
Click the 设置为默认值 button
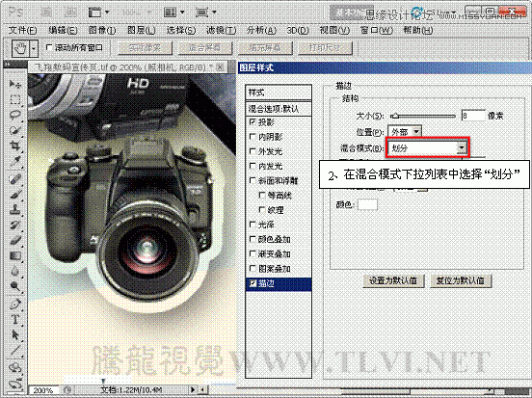(393, 280)
